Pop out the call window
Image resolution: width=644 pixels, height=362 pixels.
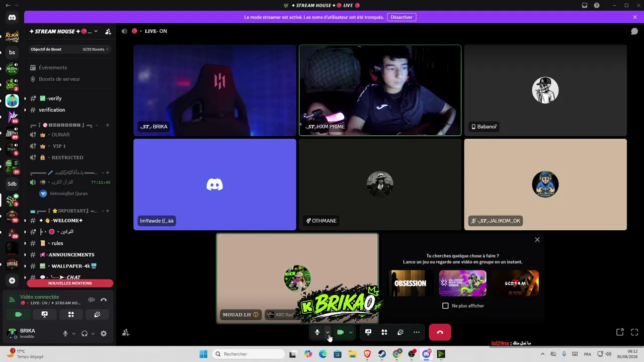pos(620,332)
